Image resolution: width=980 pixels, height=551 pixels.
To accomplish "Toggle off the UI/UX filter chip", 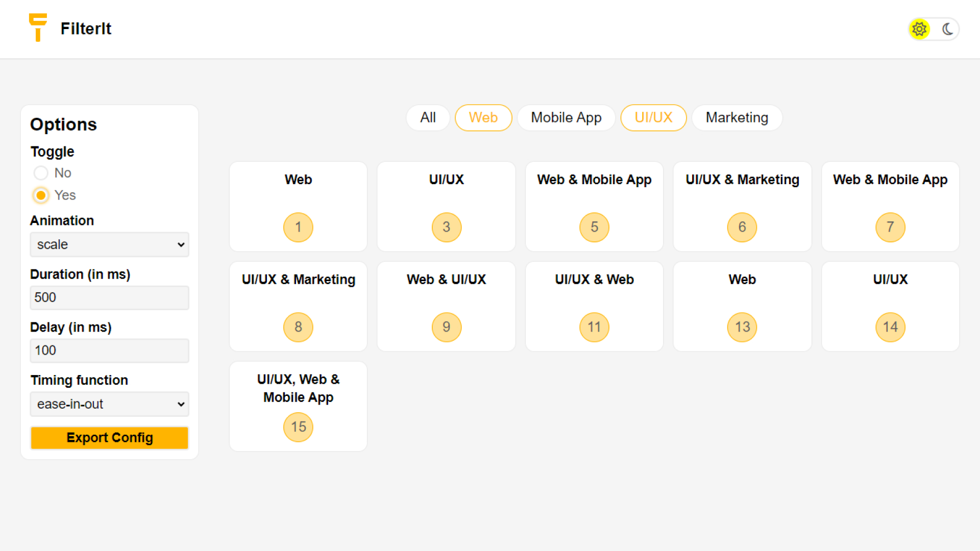I will coord(653,118).
